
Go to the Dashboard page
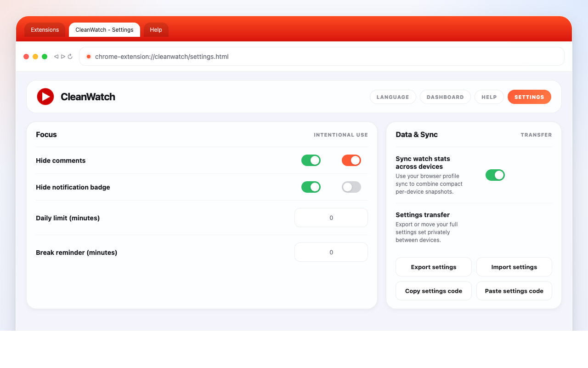click(445, 97)
